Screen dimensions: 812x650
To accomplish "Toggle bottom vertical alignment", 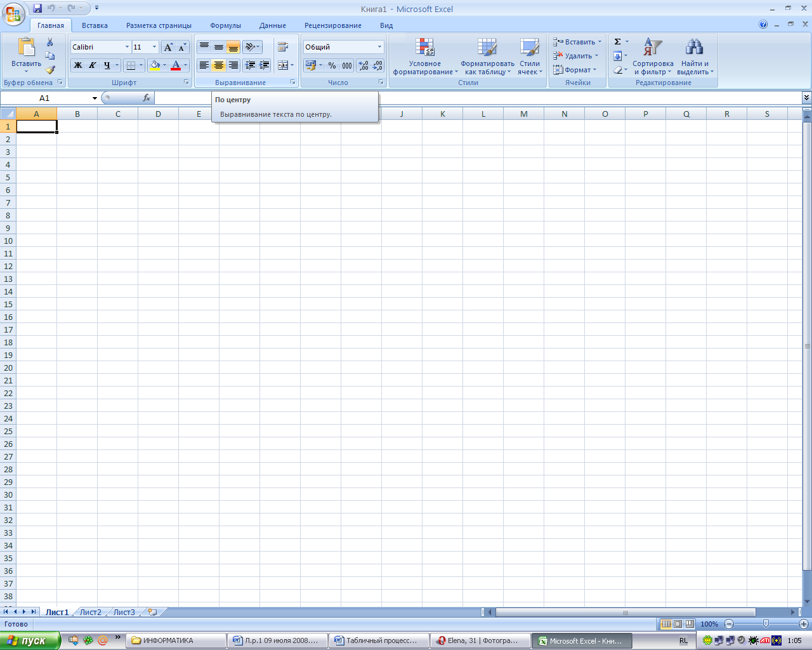I will point(233,47).
